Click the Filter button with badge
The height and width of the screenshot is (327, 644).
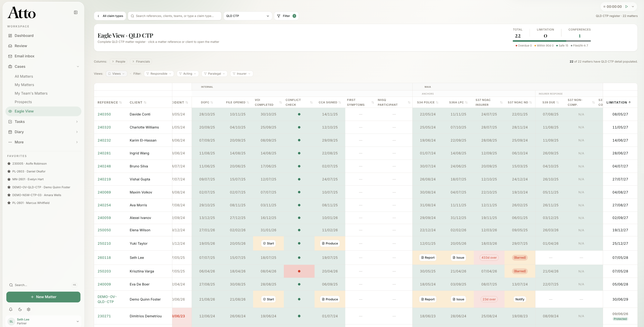(x=286, y=16)
